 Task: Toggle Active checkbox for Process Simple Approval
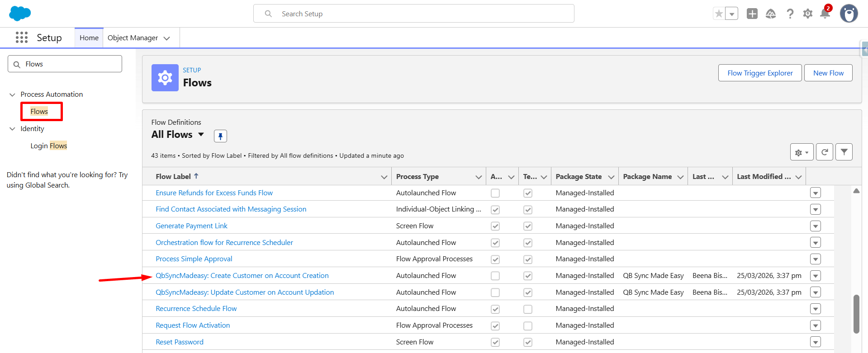[495, 259]
